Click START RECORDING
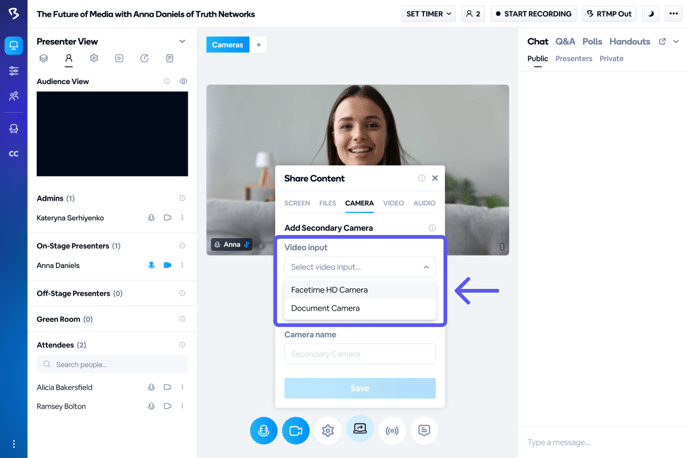 534,14
